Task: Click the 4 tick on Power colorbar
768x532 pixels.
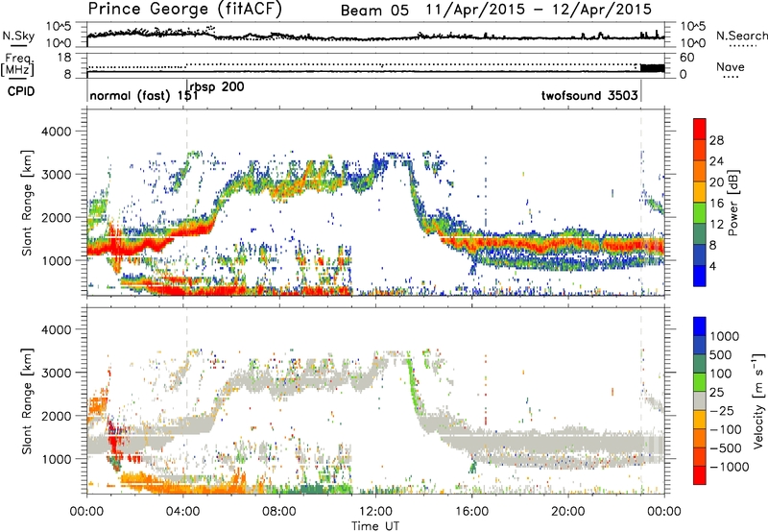Action: tap(712, 266)
